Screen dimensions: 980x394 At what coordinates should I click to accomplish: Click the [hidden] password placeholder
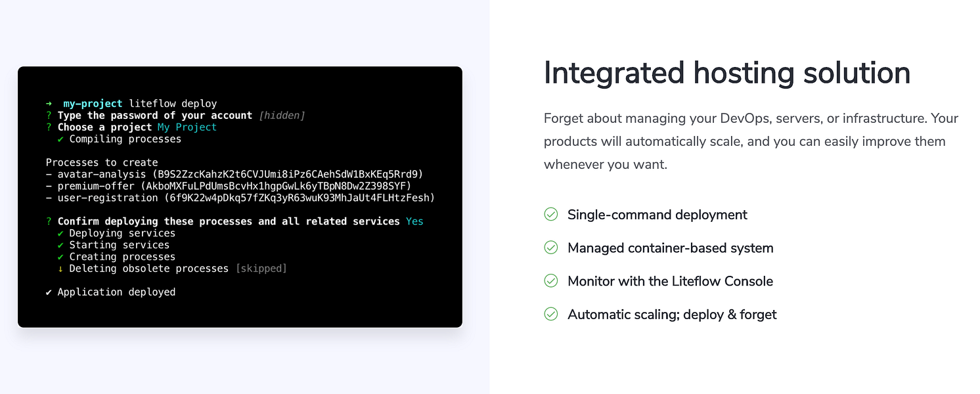coord(282,116)
